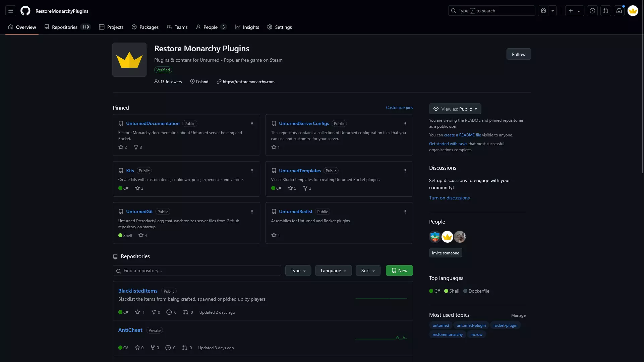Open Copilot chat icon in header
Screen dimensions: 644x362
[543, 11]
